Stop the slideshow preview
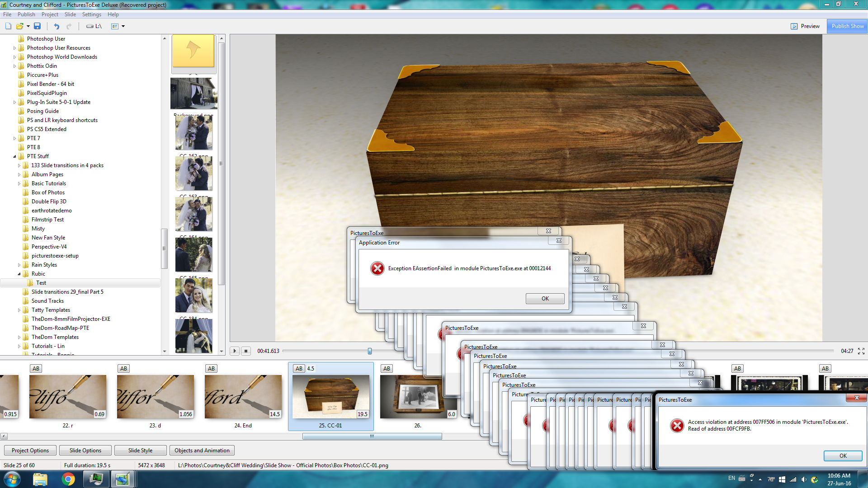The width and height of the screenshot is (868, 488). pyautogui.click(x=246, y=351)
